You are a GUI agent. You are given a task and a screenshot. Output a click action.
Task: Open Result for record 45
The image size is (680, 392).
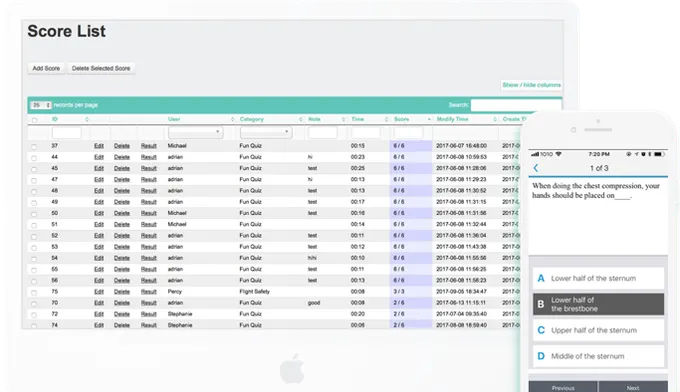coord(149,169)
